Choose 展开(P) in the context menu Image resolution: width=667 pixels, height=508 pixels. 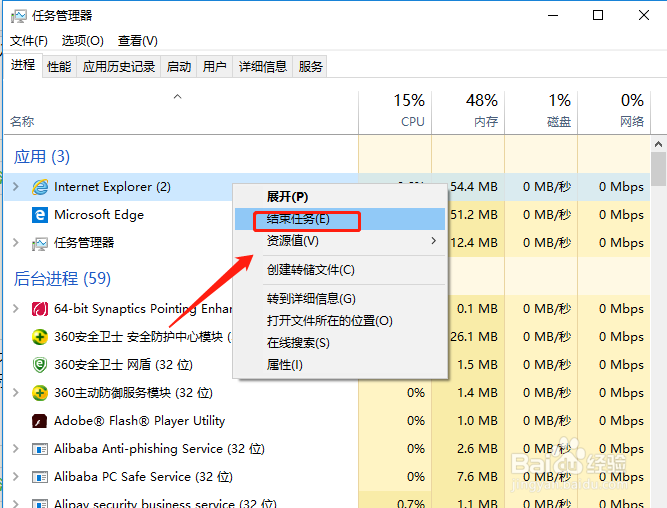340,197
